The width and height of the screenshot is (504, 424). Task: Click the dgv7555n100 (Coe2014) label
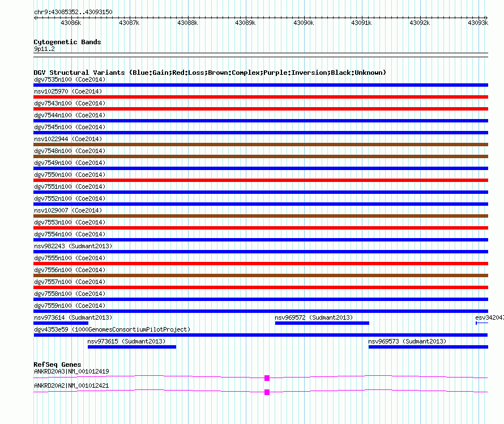(70, 258)
